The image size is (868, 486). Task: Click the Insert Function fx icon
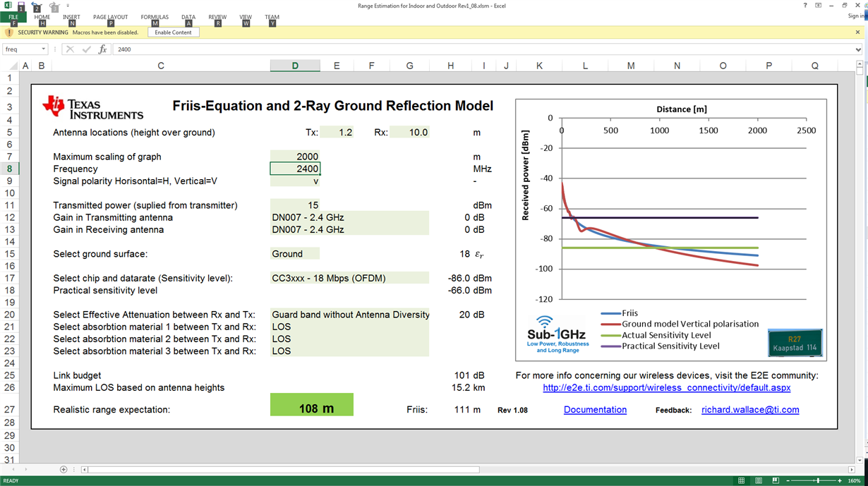102,49
